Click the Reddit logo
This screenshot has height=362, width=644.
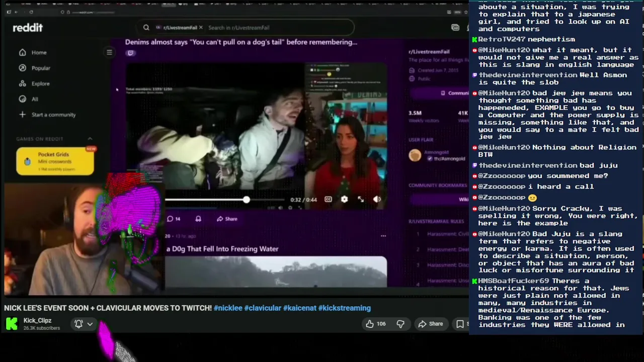[28, 28]
